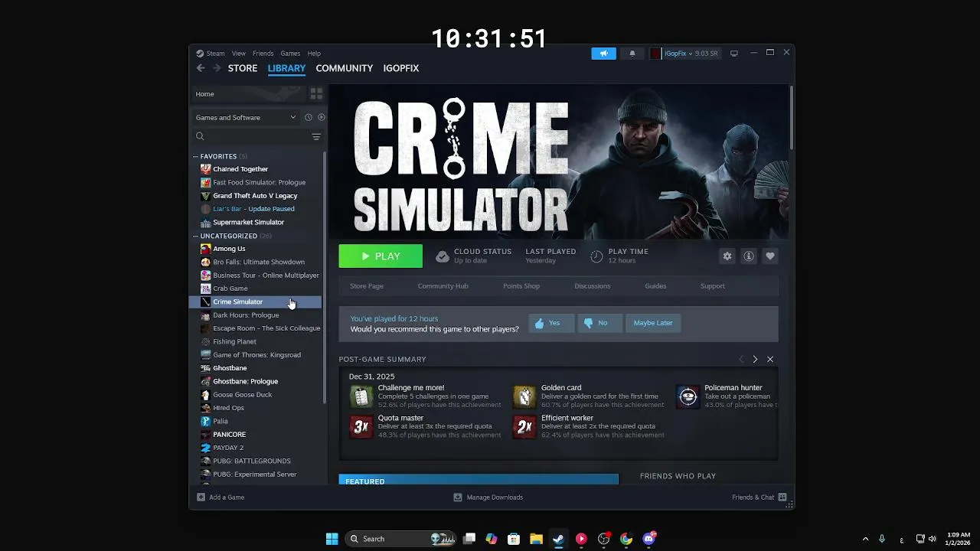
Task: Switch to Big Picture mode via the monitor icon
Action: (734, 54)
